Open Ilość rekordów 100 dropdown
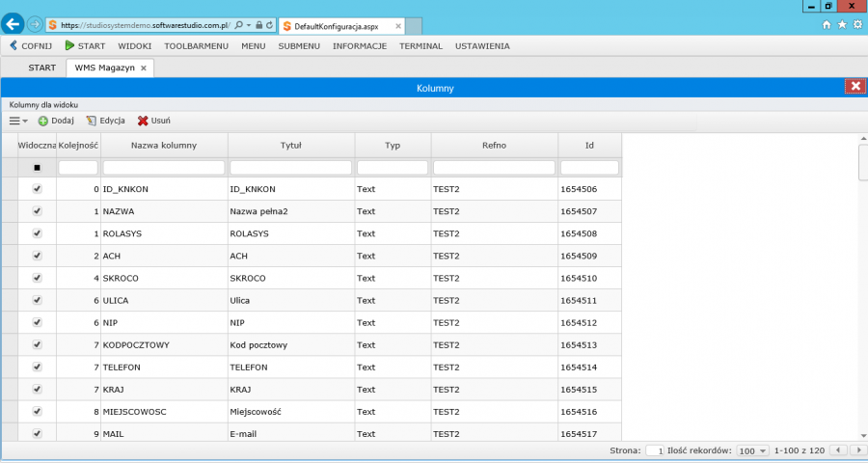The width and height of the screenshot is (868, 463). coord(753,450)
